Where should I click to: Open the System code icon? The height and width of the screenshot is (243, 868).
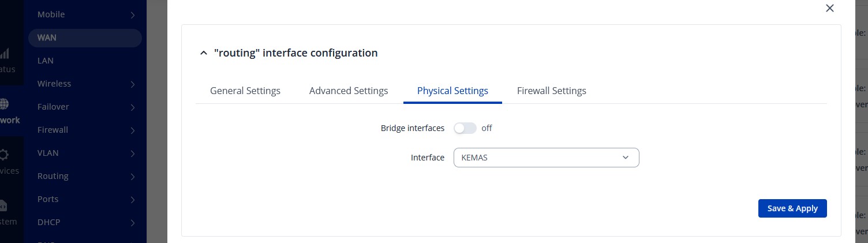click(3, 205)
